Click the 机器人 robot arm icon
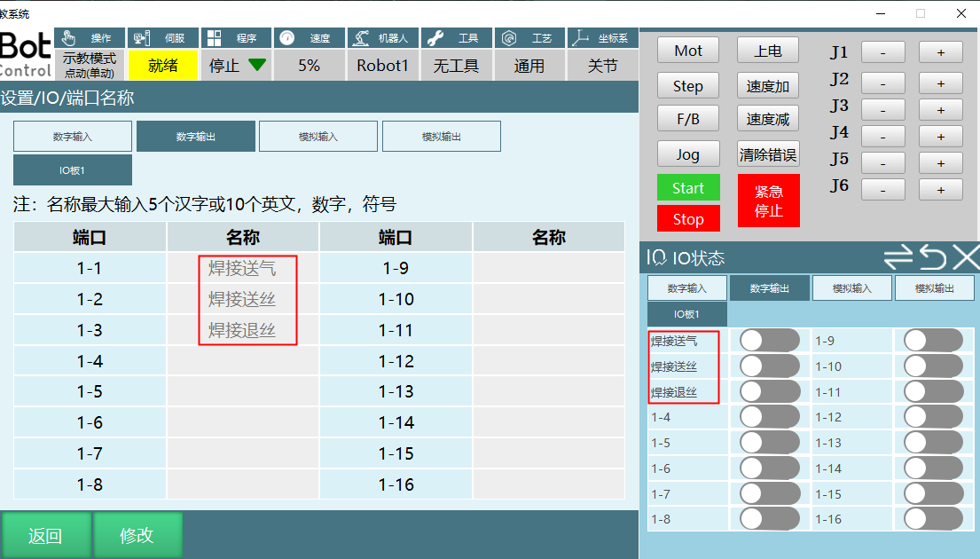 point(360,38)
